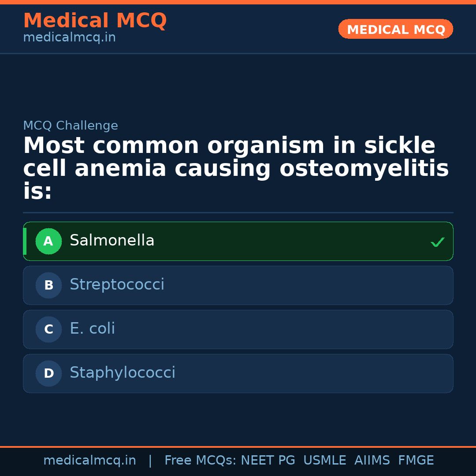476x476 pixels.
Task: Click the FMGE footer label
Action: (416, 461)
